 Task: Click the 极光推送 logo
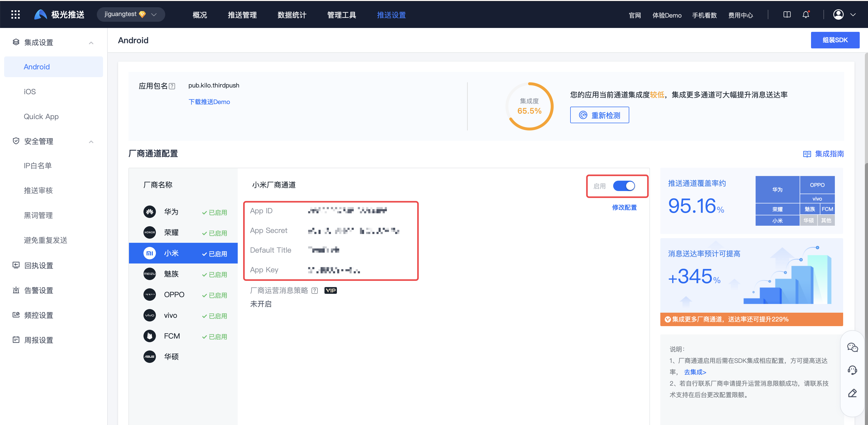59,14
